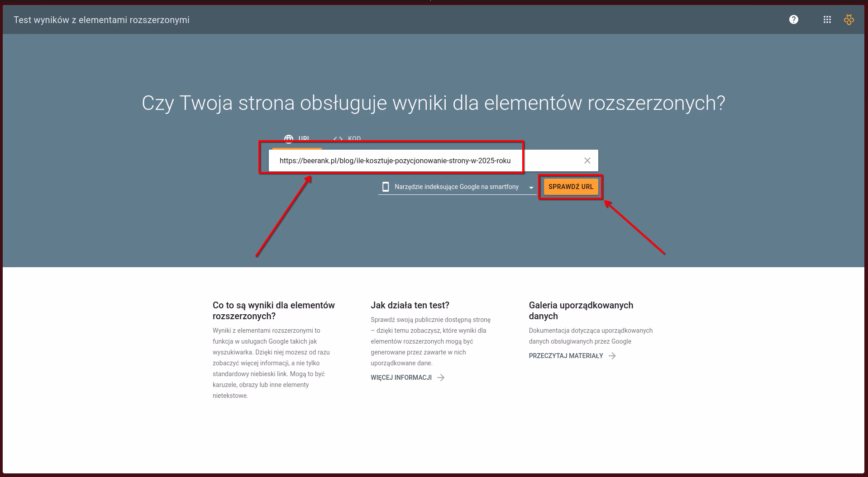Image resolution: width=868 pixels, height=477 pixels.
Task: Click the 'Galeria uporządkowanych danych' heading
Action: [x=581, y=311]
